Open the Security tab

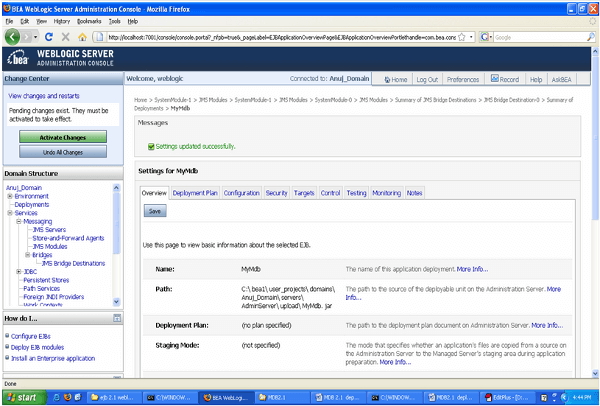pos(276,193)
